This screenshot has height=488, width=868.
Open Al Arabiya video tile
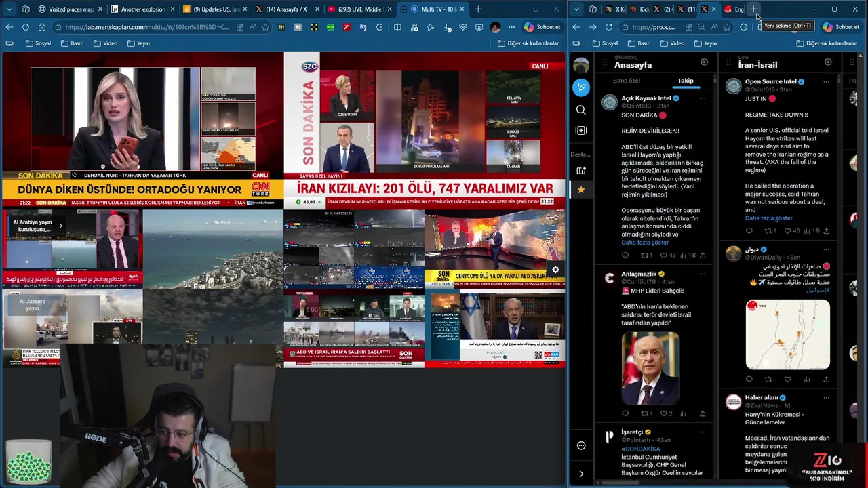coord(73,248)
